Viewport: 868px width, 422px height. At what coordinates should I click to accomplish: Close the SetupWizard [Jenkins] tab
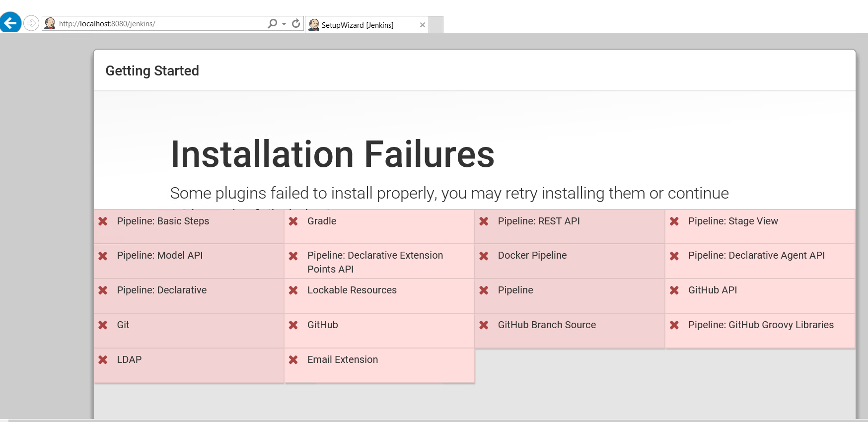423,25
